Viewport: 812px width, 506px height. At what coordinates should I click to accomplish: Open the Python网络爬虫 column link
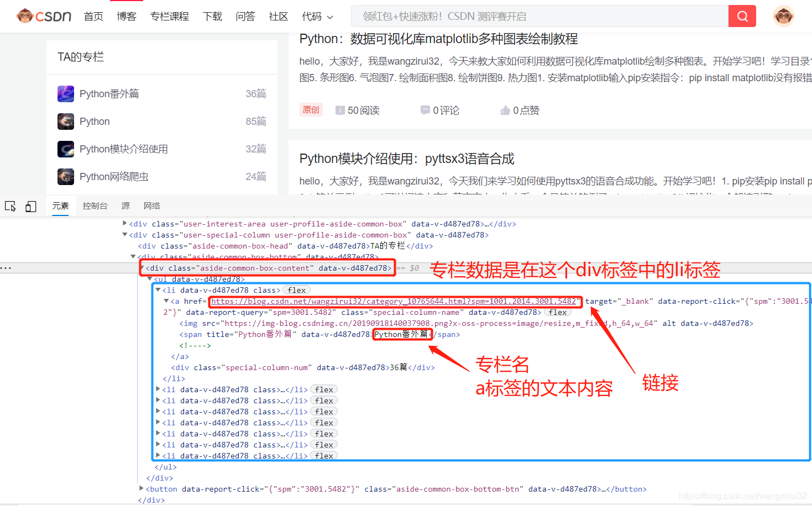coord(114,177)
